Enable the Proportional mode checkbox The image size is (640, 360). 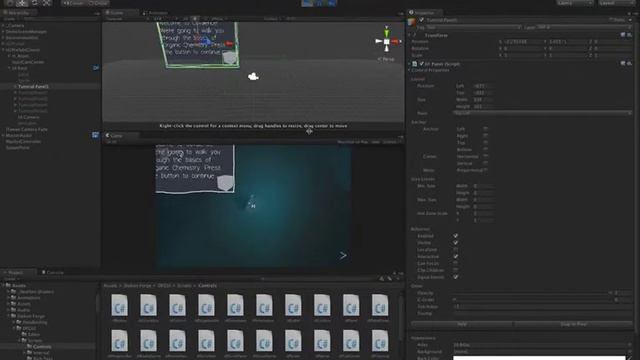(485, 170)
